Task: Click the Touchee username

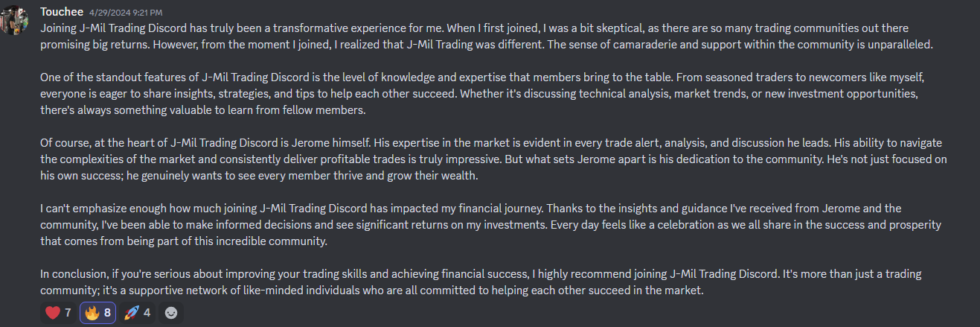Action: point(62,13)
